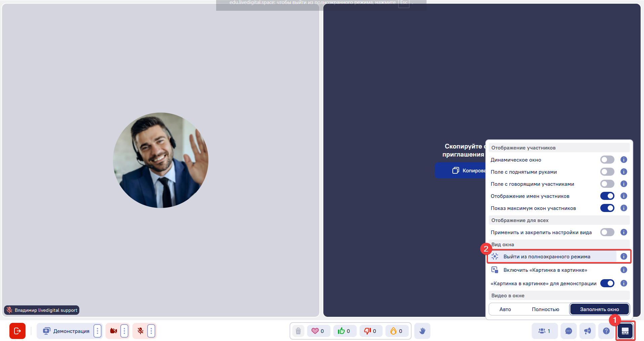Open microphone options three-dot menu
The width and height of the screenshot is (644, 341).
[x=151, y=331]
